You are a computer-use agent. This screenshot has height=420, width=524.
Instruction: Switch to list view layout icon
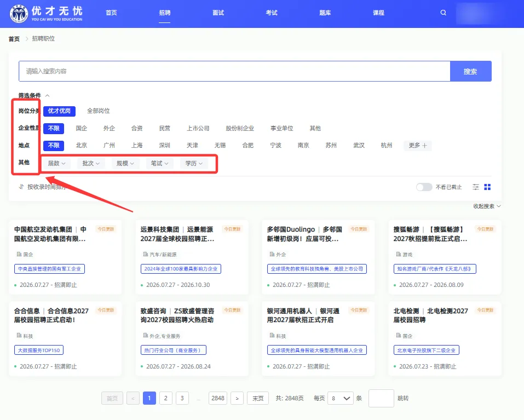[476, 187]
